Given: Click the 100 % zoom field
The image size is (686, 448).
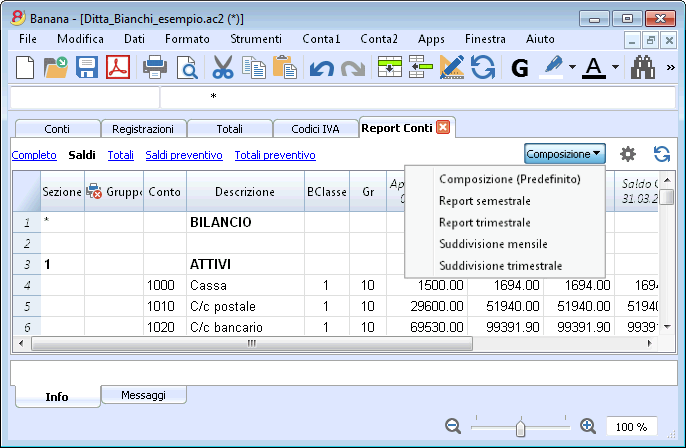Looking at the screenshot, I should [x=631, y=427].
